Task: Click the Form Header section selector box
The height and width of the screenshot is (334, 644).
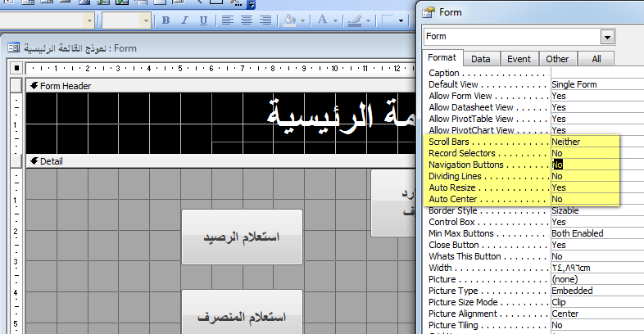Action: (x=16, y=86)
